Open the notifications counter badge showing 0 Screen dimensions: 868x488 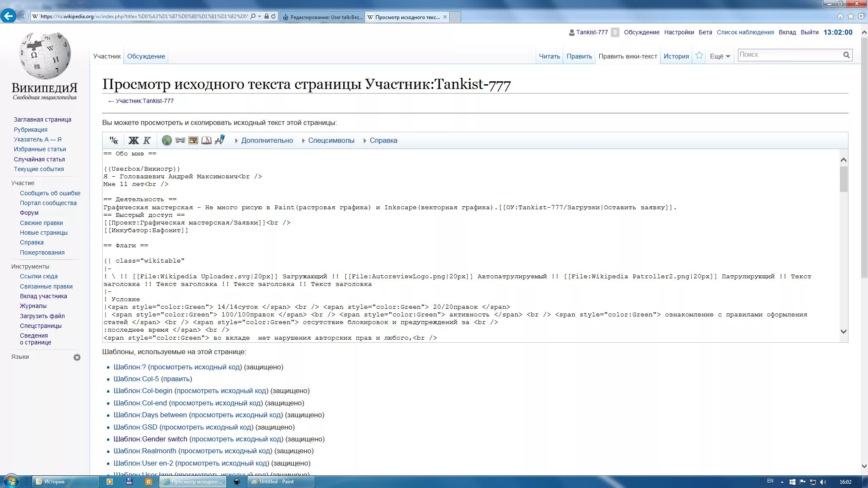point(615,32)
